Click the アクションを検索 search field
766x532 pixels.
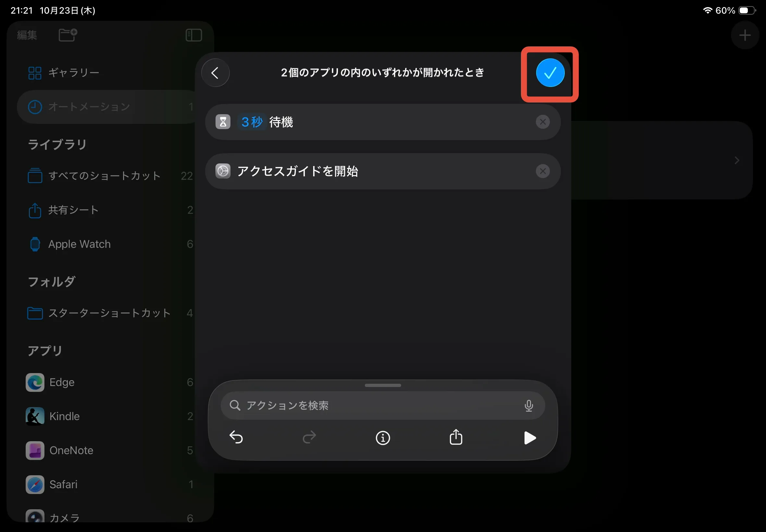pyautogui.click(x=367, y=406)
